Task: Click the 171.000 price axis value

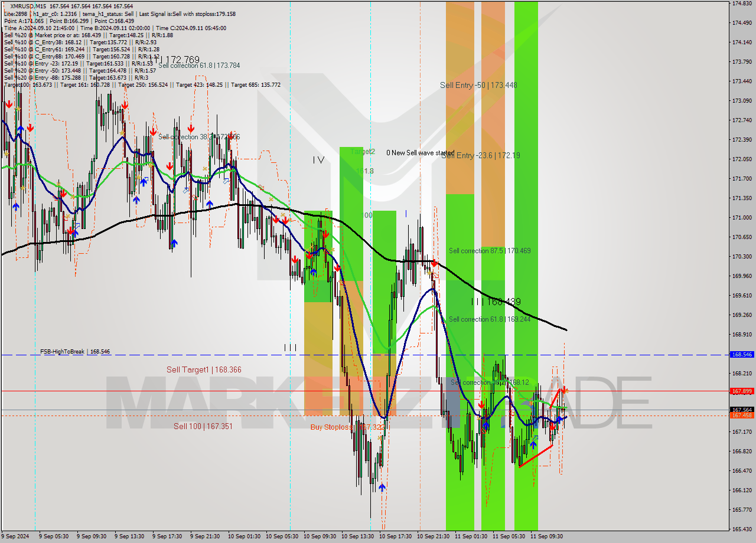Action: point(742,218)
